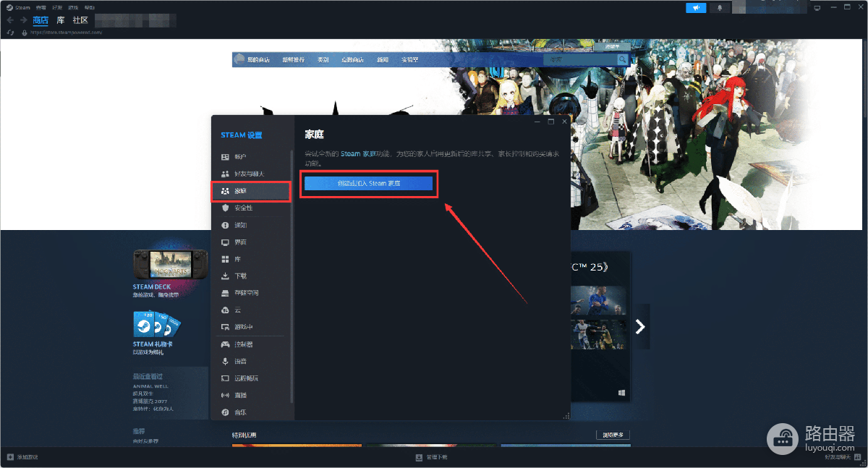The height and width of the screenshot is (468, 868).
Task: Open 您的商店 in store navigation
Action: tap(258, 60)
